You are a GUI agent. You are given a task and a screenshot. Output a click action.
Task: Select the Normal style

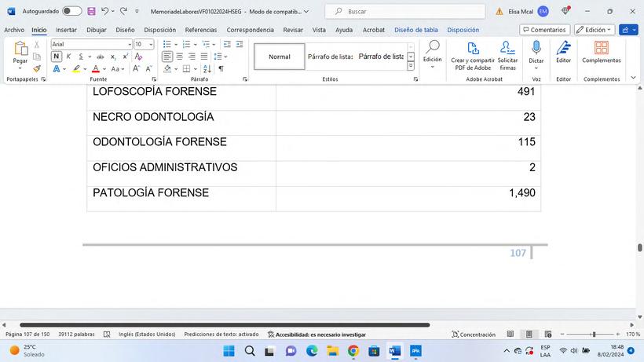pyautogui.click(x=280, y=57)
